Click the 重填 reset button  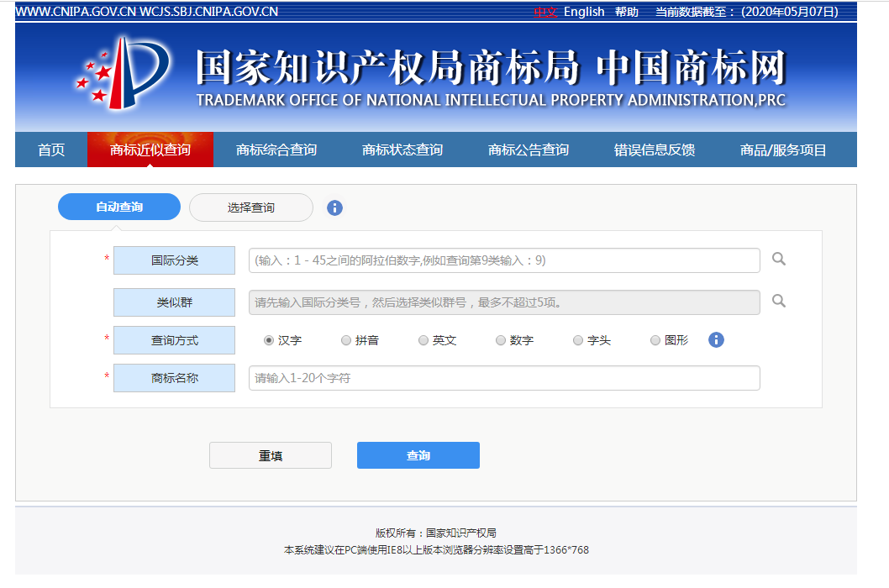click(271, 455)
